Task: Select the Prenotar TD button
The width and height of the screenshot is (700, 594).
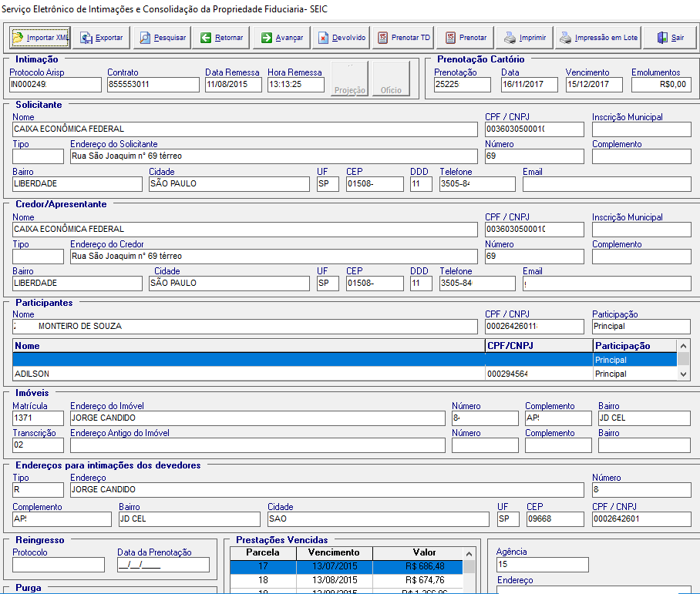Action: [x=404, y=38]
